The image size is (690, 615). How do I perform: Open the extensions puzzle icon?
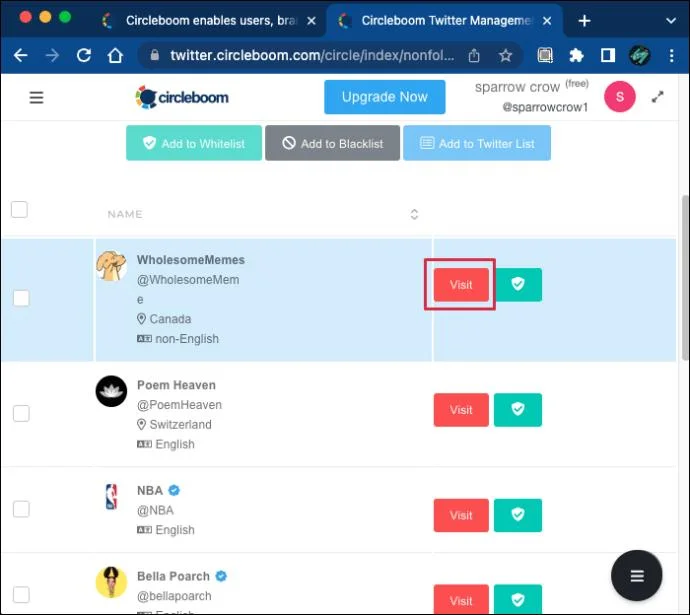click(x=576, y=55)
